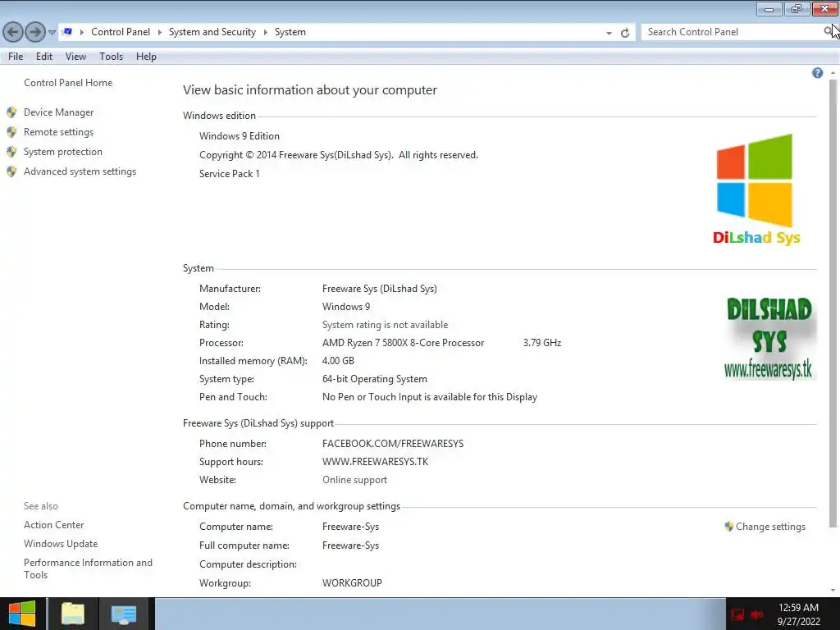Click the FACEBOOK.COM/FREEWARESYS value

[x=393, y=444]
